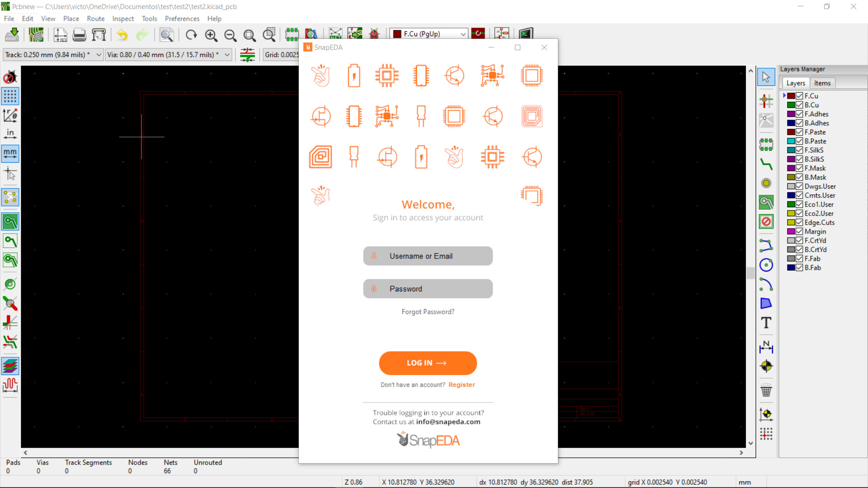The image size is (868, 488).
Task: Select the Route tracks tool
Action: pyautogui.click(x=766, y=164)
